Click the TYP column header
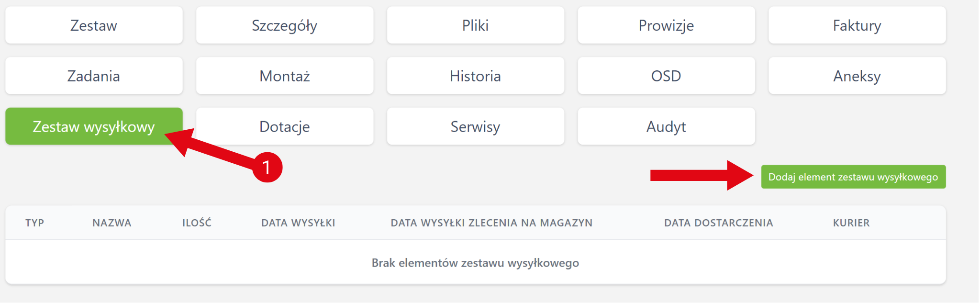980x304 pixels. [x=35, y=223]
